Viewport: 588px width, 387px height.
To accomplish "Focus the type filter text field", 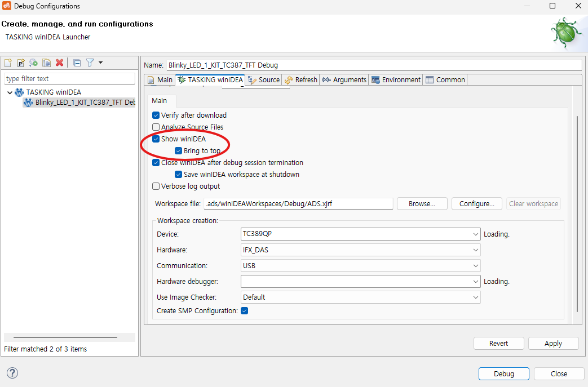I will [69, 79].
